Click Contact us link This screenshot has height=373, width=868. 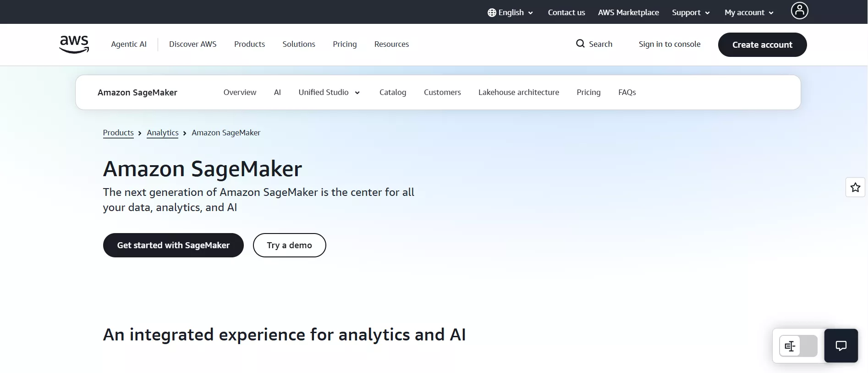click(566, 13)
